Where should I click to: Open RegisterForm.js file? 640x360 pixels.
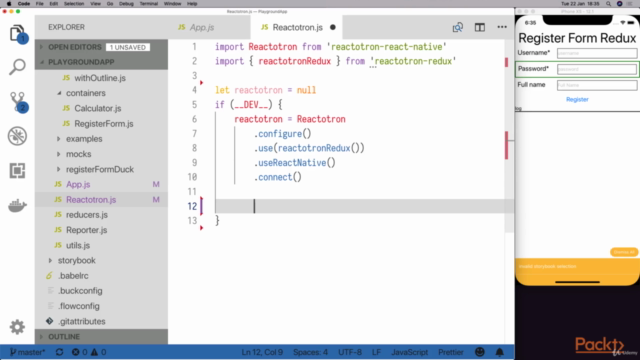[101, 124]
